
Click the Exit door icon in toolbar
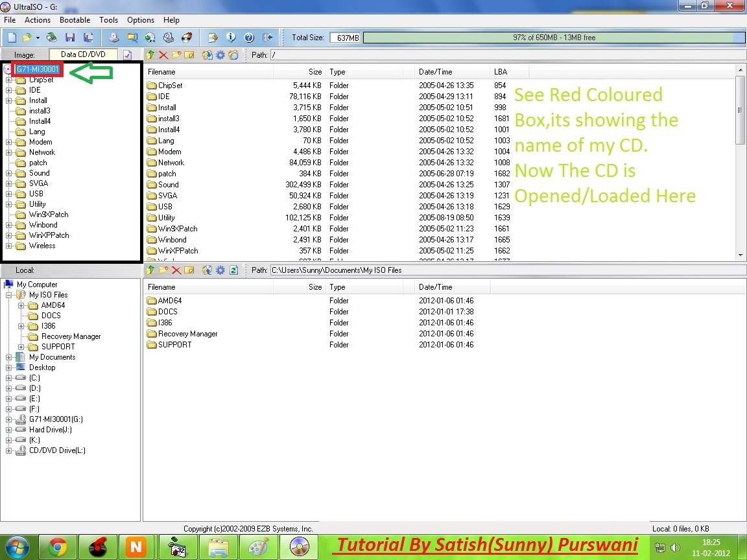click(x=267, y=38)
